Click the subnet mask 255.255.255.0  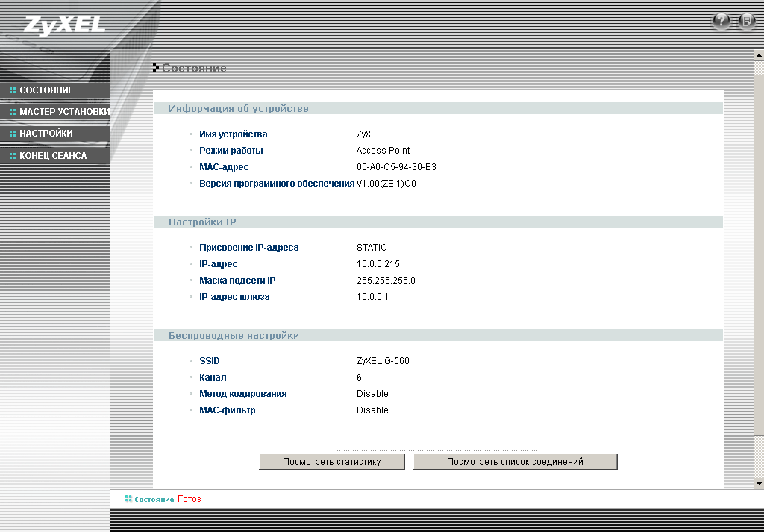(x=386, y=281)
